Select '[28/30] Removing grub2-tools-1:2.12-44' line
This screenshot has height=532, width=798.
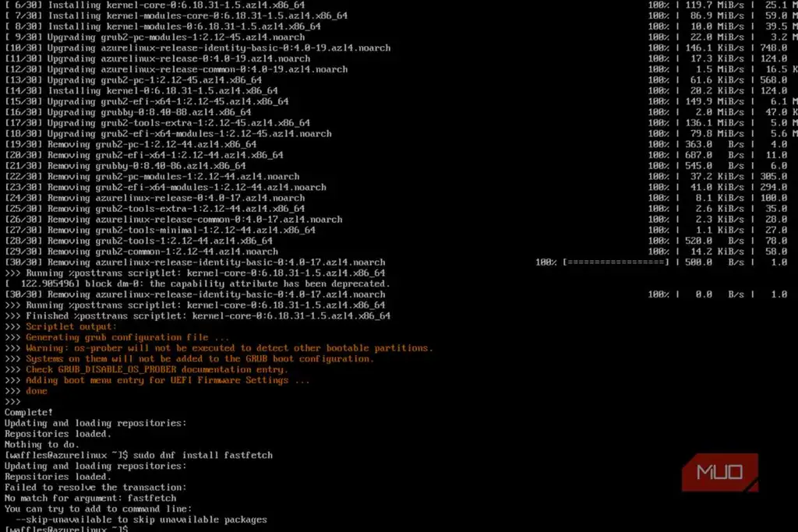click(139, 241)
